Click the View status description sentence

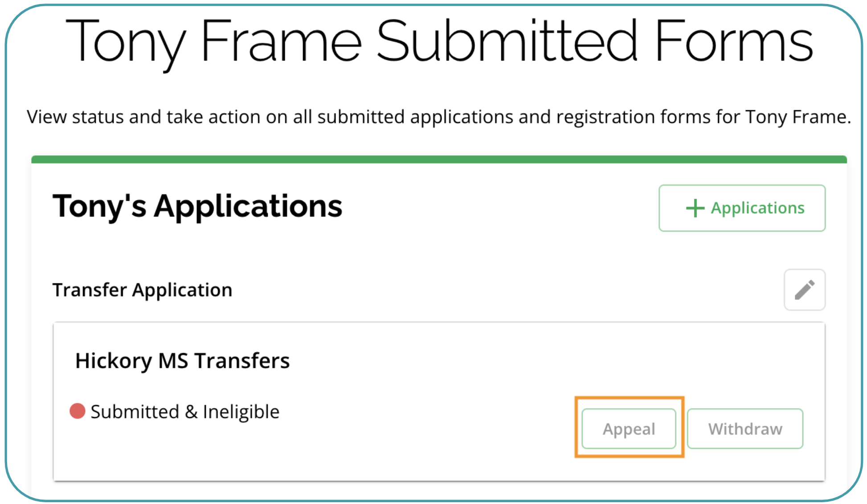439,117
